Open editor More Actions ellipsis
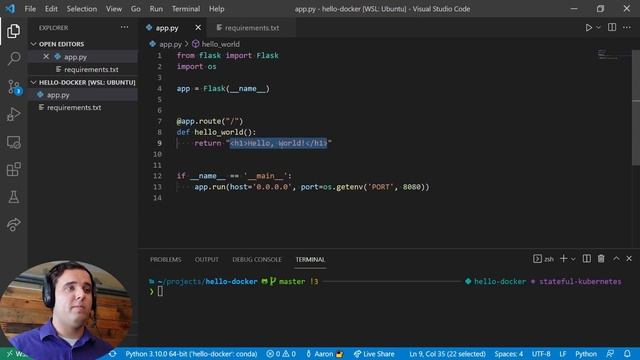The width and height of the screenshot is (640, 360). pyautogui.click(x=627, y=27)
